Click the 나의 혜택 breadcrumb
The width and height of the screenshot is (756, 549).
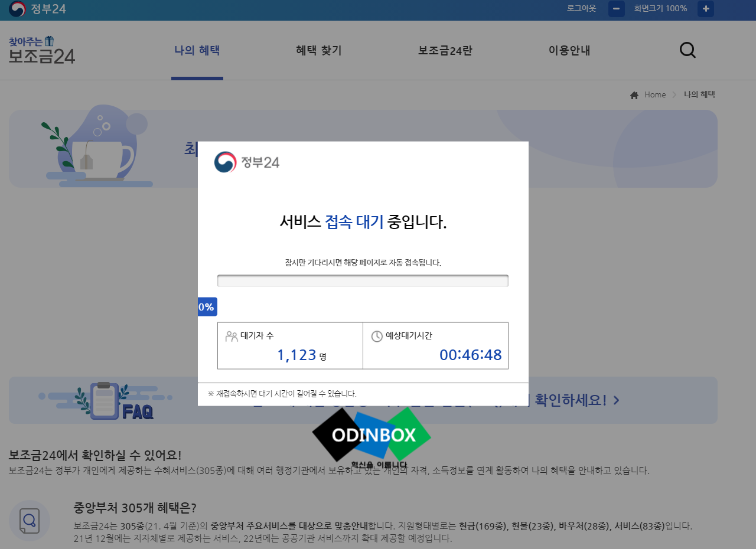click(699, 95)
